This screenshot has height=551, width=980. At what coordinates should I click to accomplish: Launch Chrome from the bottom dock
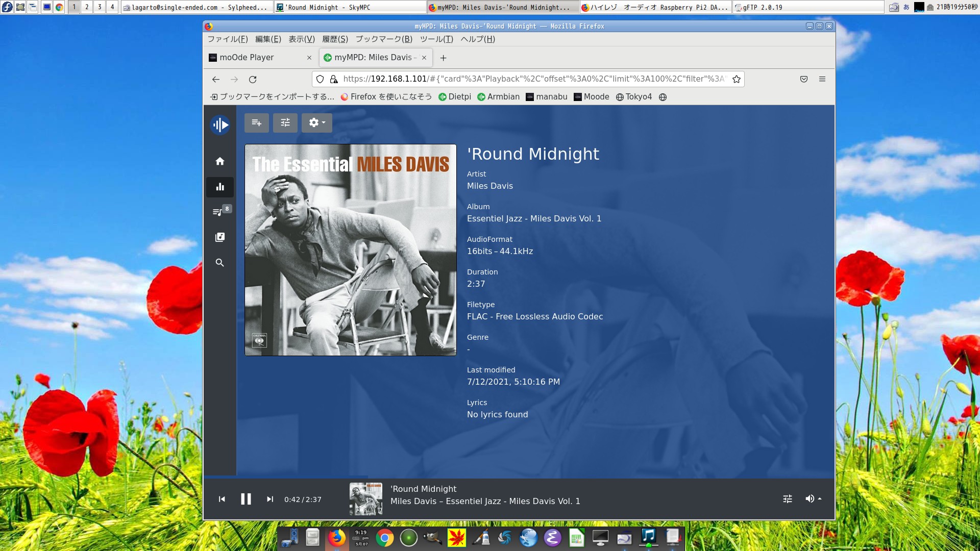pyautogui.click(x=385, y=538)
